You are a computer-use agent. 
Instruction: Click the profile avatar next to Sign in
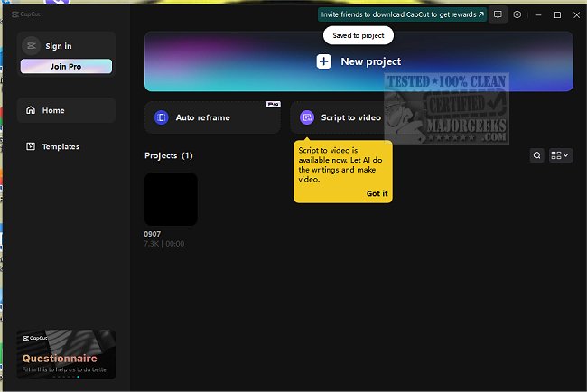pyautogui.click(x=31, y=46)
